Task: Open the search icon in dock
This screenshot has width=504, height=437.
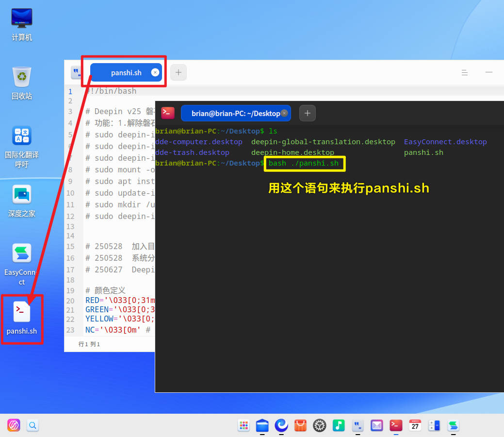Action: (33, 425)
